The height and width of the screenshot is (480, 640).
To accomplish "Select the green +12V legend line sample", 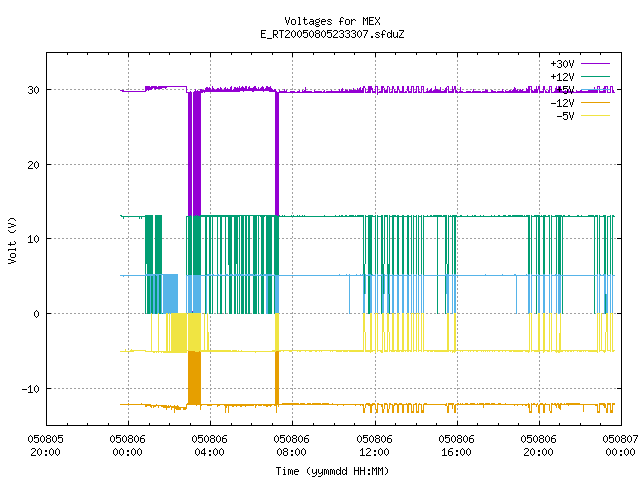I will tap(595, 76).
